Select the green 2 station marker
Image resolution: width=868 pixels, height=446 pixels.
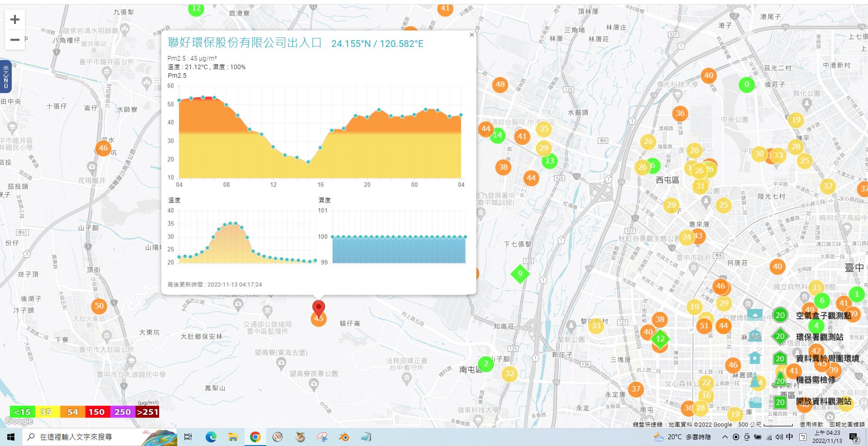pyautogui.click(x=486, y=363)
